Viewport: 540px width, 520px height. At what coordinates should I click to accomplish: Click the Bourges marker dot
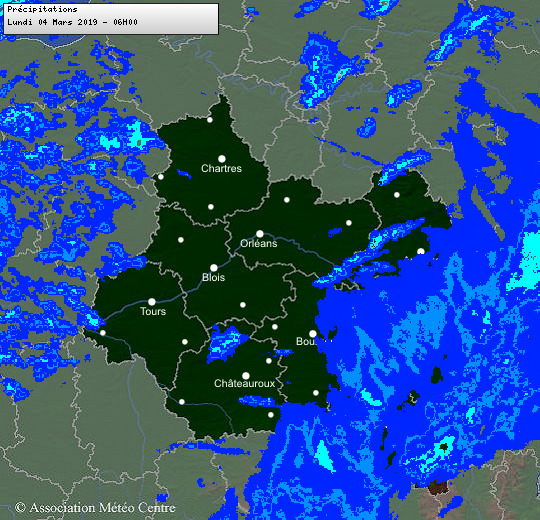click(x=313, y=333)
